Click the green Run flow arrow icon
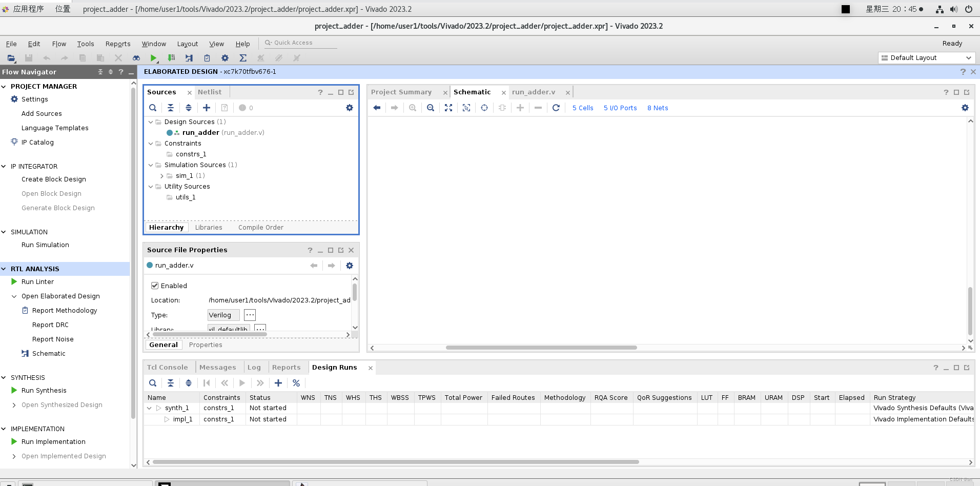This screenshot has height=486, width=980. point(154,58)
